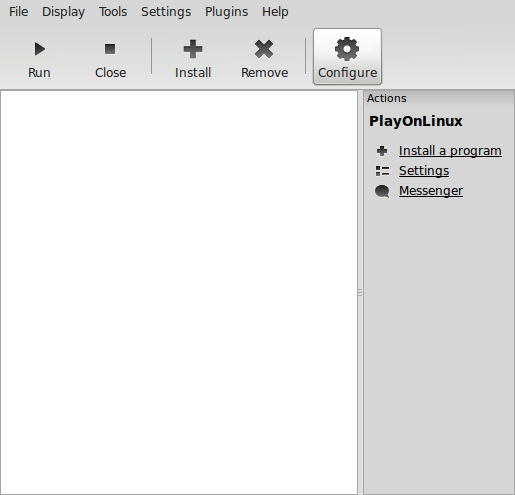The image size is (515, 495).
Task: Open the Plugins menu
Action: click(226, 12)
